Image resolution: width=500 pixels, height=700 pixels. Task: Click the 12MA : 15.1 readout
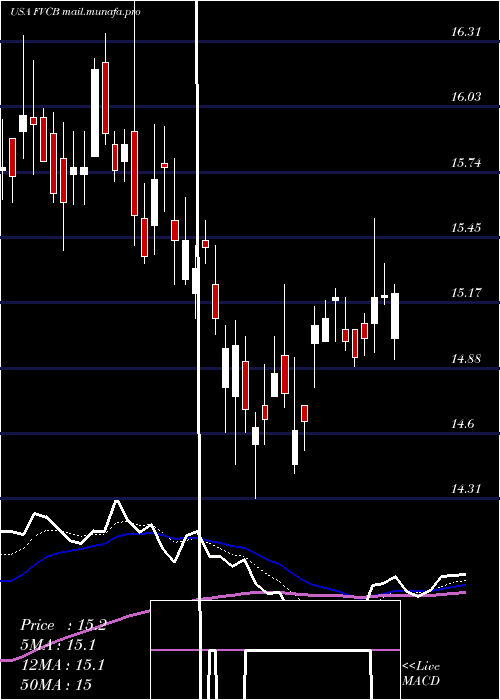tap(62, 665)
